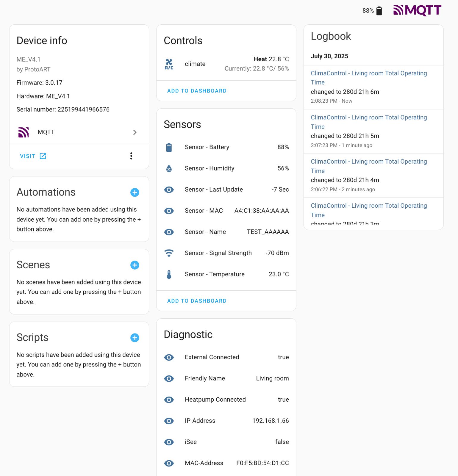This screenshot has height=476, width=458.
Task: Open the device three-dot overflow menu
Action: pyautogui.click(x=131, y=156)
